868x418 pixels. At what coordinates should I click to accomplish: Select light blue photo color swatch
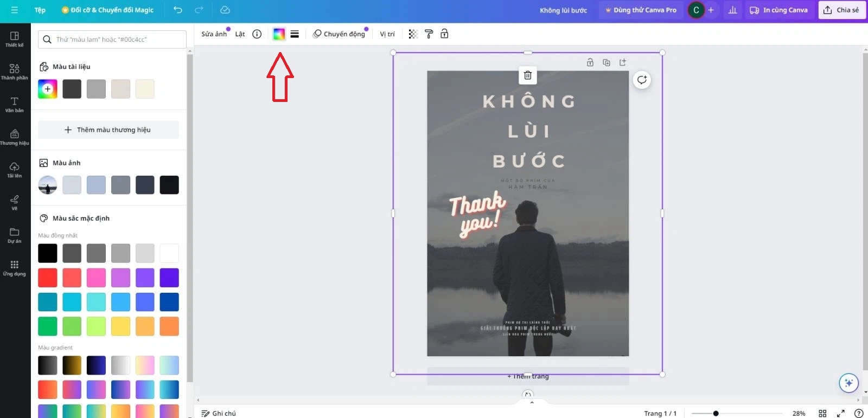tap(96, 185)
